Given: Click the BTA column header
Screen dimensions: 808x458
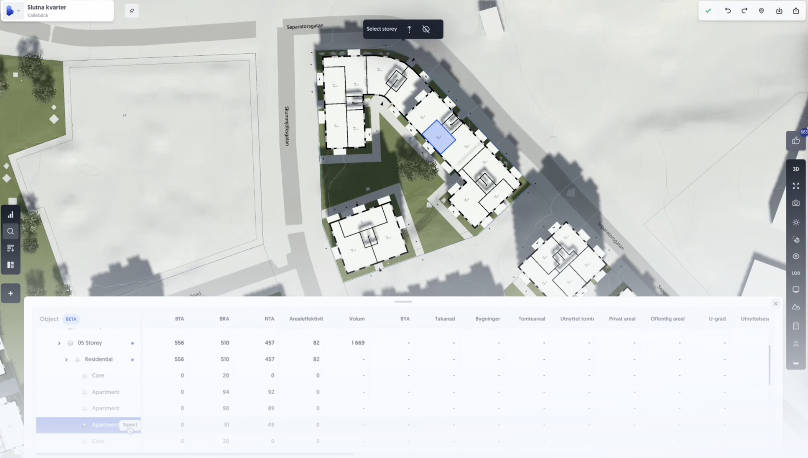Looking at the screenshot, I should 179,319.
